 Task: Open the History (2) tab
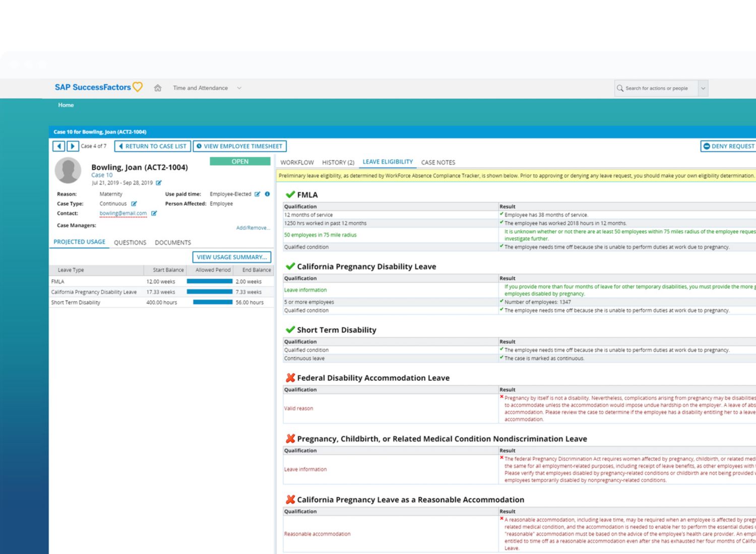pos(338,162)
